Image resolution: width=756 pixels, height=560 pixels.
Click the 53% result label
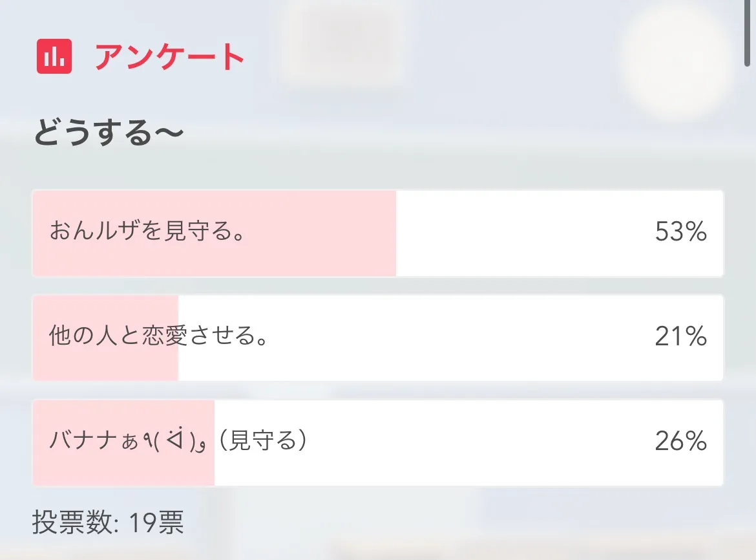pos(680,232)
